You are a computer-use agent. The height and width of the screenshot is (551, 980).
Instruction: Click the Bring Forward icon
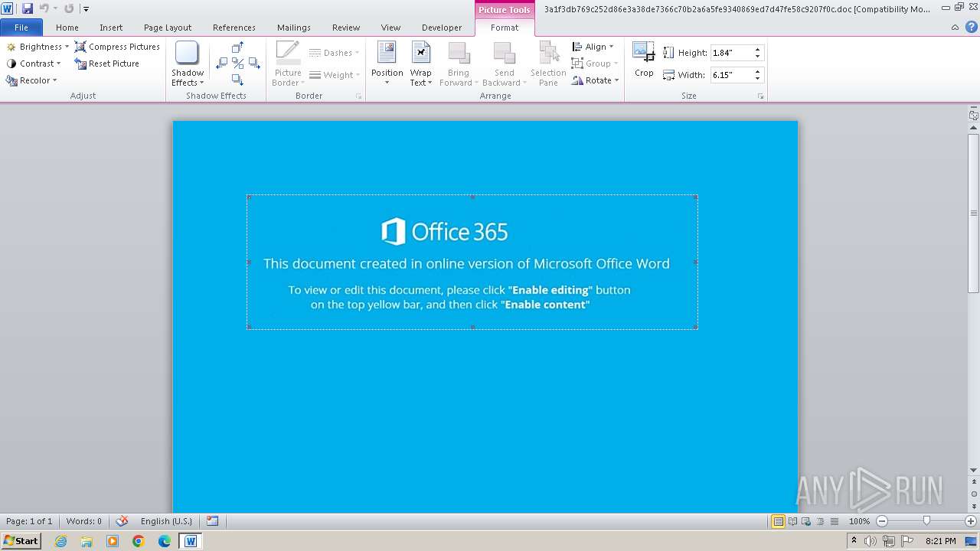coord(459,54)
